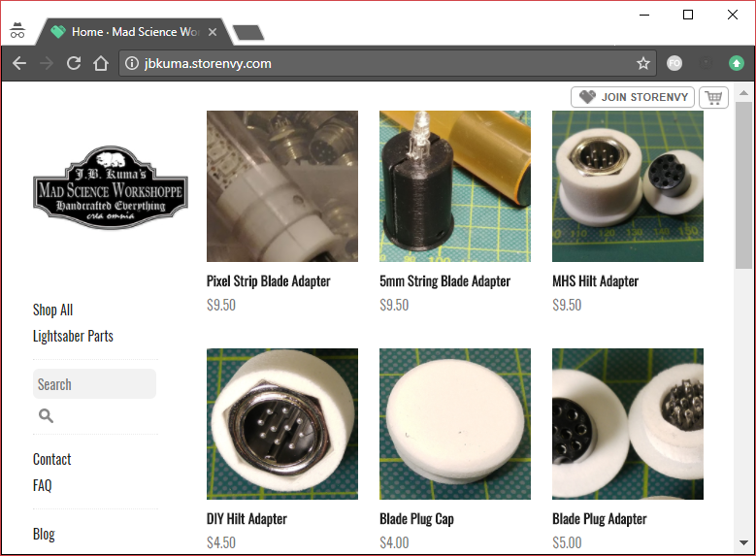Reload the page with the refresh icon
Viewport: 756px width, 556px height.
coord(73,63)
